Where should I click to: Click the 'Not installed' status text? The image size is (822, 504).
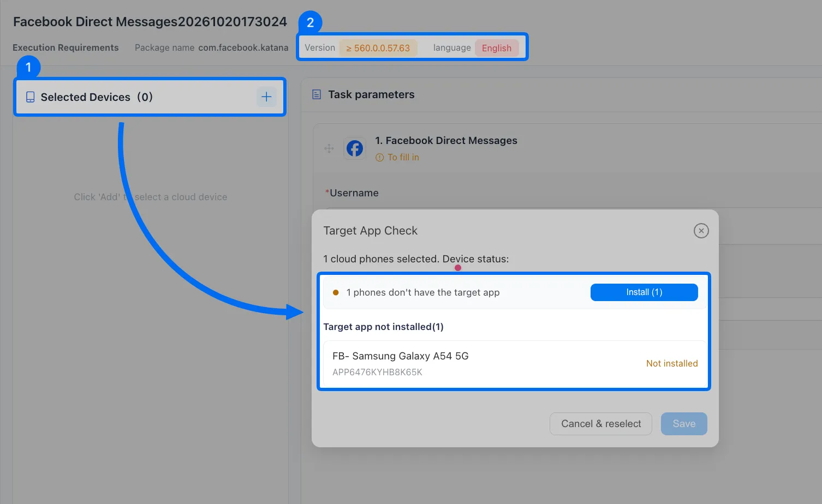pos(672,363)
